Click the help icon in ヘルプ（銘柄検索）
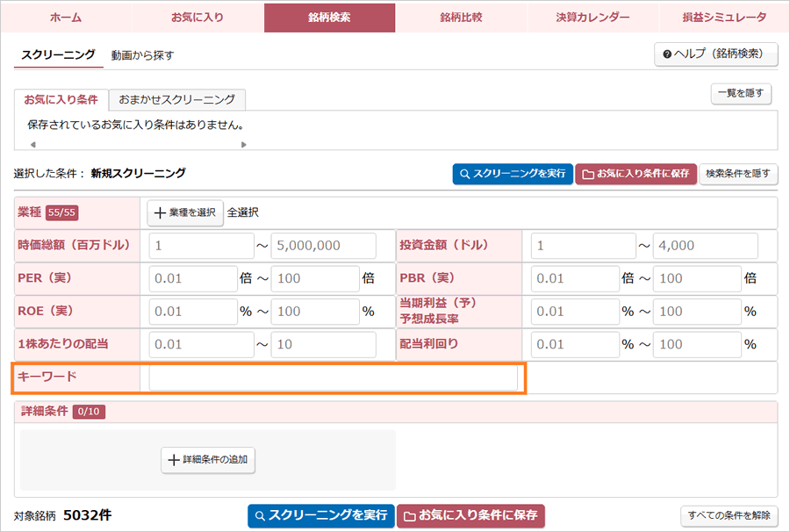 pos(667,54)
